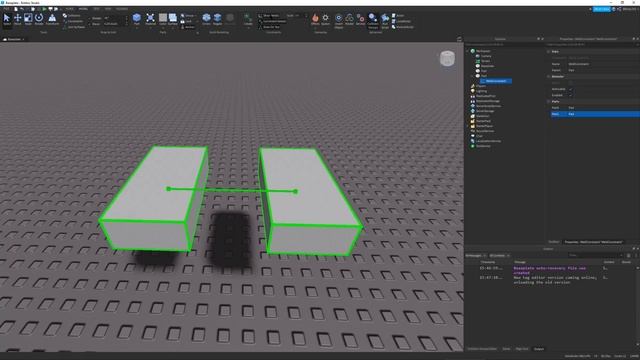
Task: Open the Collision Groups editor
Action: pyautogui.click(x=373, y=20)
